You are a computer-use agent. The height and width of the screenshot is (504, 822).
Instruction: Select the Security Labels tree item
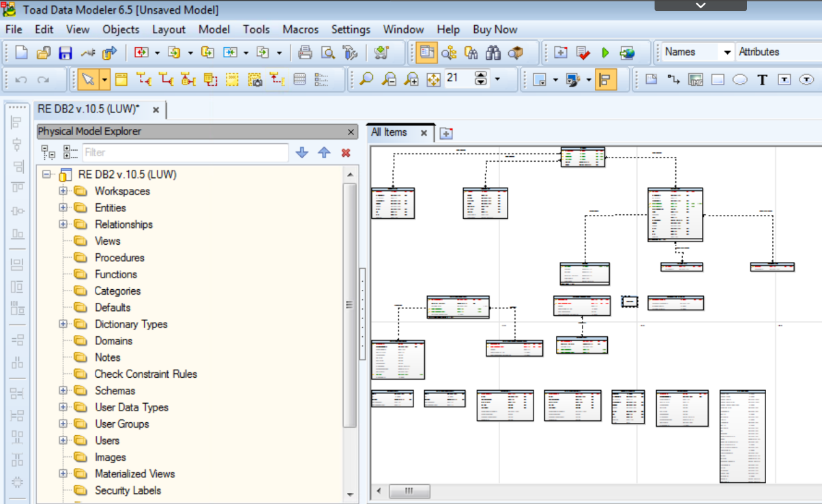point(128,490)
